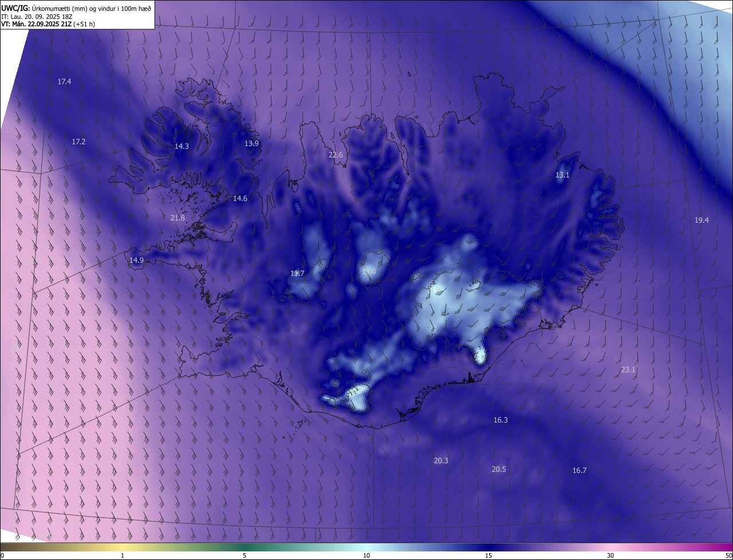The height and width of the screenshot is (560, 733).
Task: Click the 14.3 value on the Westfjords
Action: pyautogui.click(x=182, y=147)
